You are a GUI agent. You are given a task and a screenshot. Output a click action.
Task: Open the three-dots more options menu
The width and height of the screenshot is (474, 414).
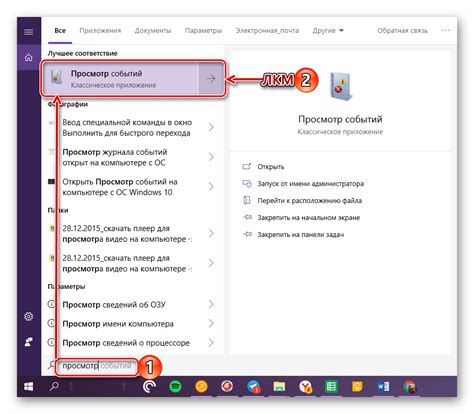(446, 30)
